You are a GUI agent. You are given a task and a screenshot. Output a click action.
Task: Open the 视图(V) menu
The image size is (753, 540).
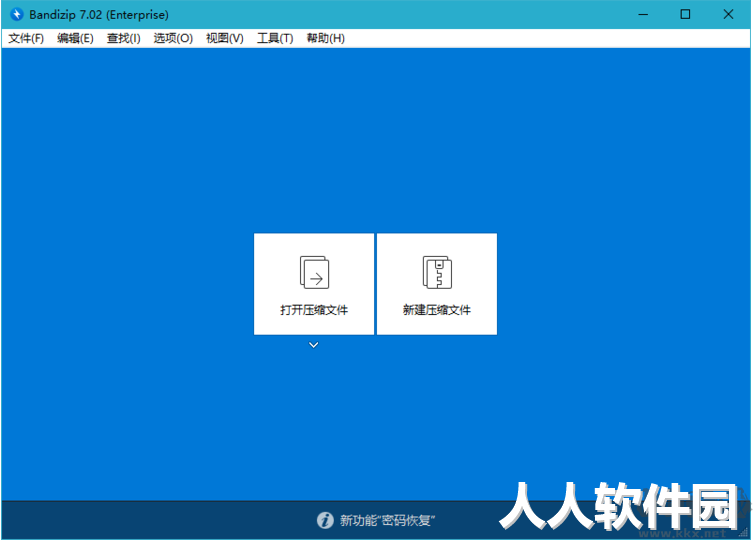click(225, 38)
